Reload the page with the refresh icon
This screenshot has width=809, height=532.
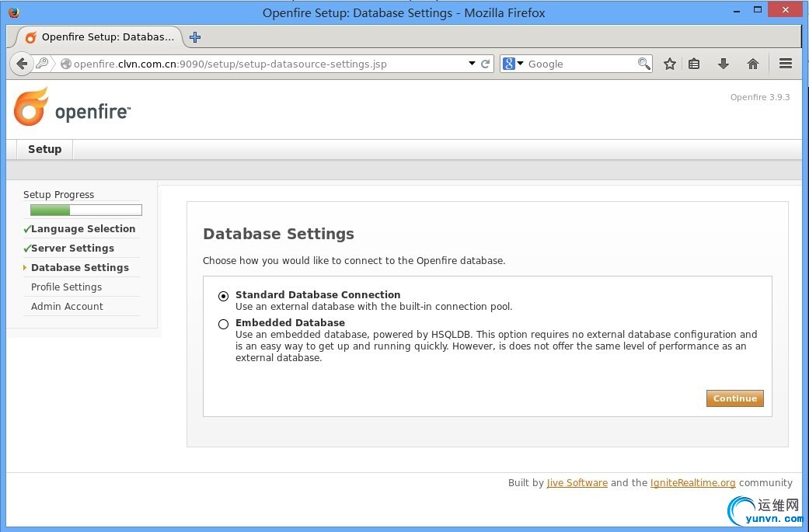point(485,64)
